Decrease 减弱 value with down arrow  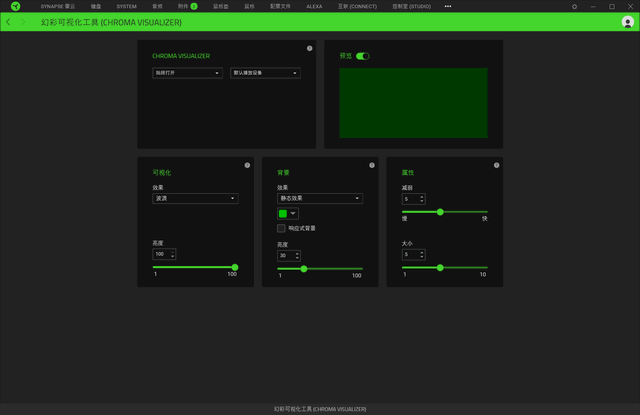click(x=422, y=201)
